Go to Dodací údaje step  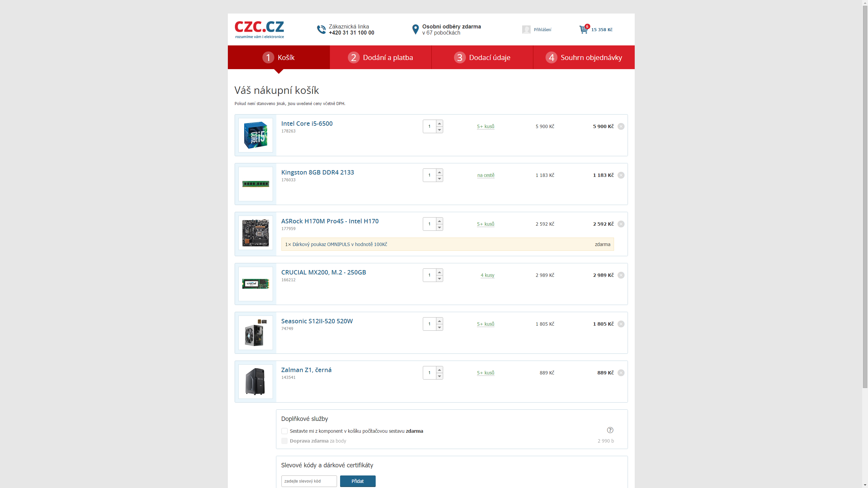pos(482,57)
